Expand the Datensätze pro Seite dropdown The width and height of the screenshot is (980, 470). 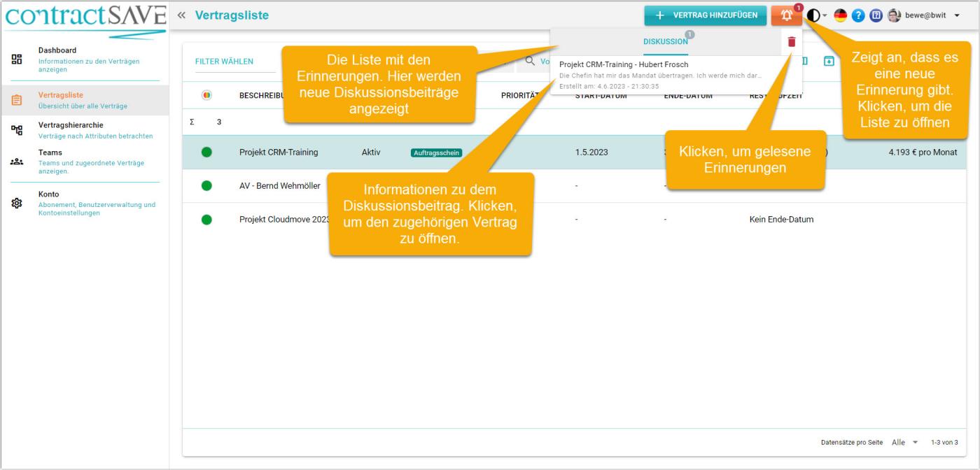coord(905,443)
